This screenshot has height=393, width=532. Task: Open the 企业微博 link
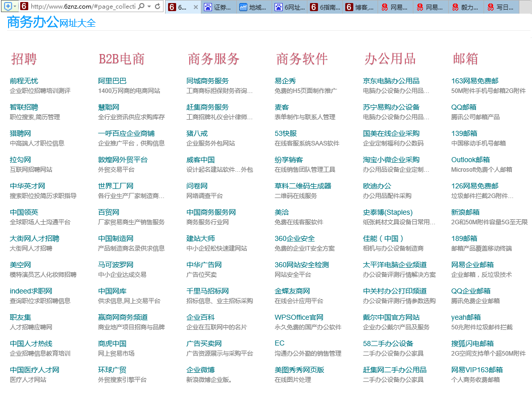(200, 370)
